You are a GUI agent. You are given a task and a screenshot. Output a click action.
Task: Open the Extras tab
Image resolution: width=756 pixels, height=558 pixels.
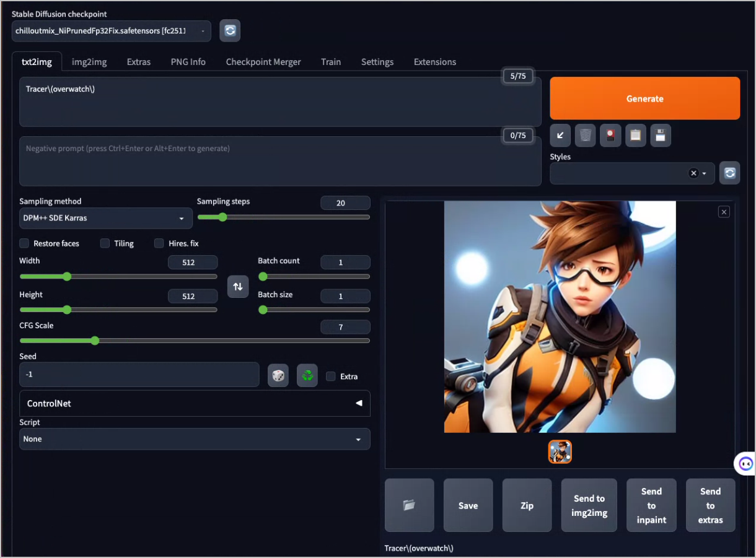(x=139, y=62)
